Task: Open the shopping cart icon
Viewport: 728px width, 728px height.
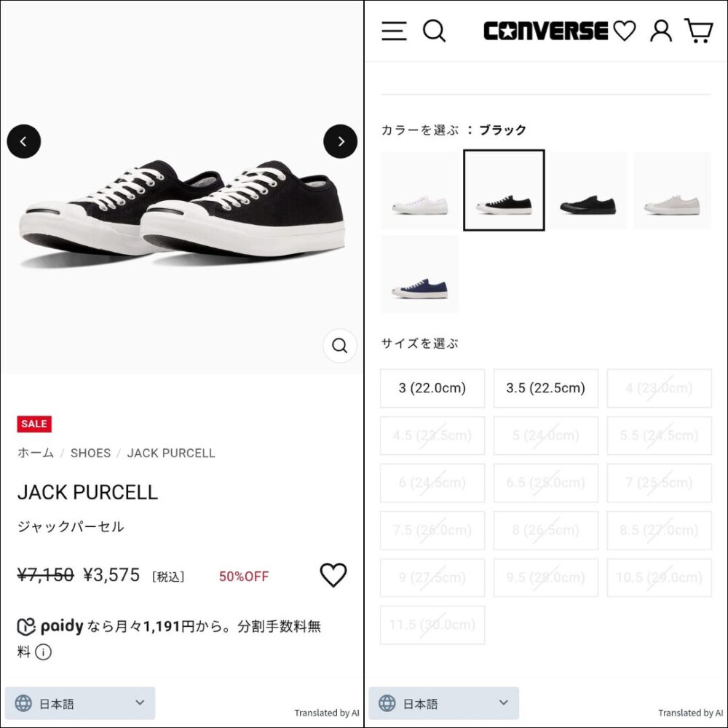Action: (x=699, y=31)
